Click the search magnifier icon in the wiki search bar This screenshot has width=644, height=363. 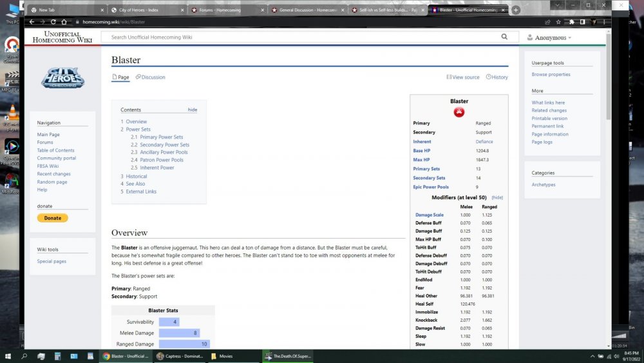click(505, 37)
